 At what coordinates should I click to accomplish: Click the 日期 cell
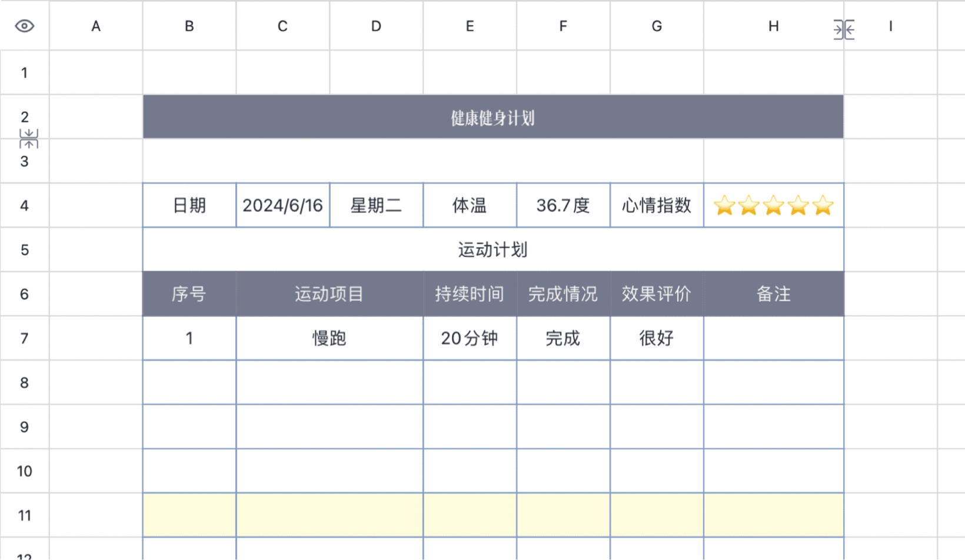click(x=189, y=205)
